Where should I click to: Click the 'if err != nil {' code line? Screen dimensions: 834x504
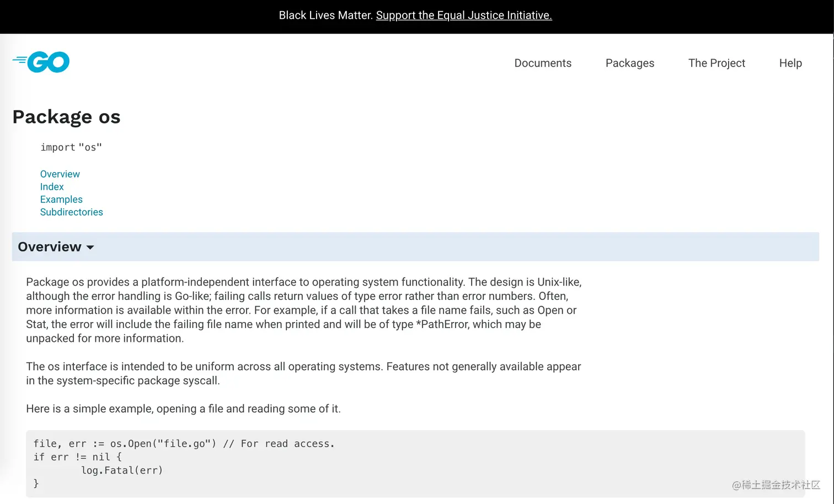[77, 457]
